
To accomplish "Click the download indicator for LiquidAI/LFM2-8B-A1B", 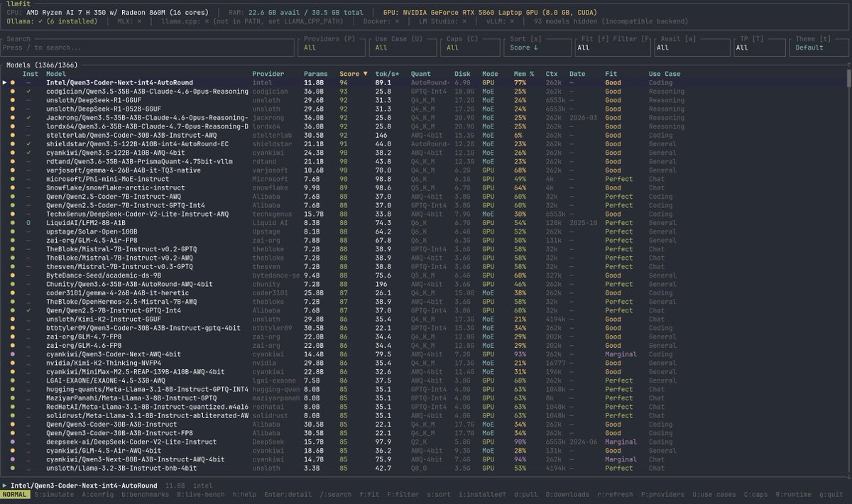I will click(28, 223).
